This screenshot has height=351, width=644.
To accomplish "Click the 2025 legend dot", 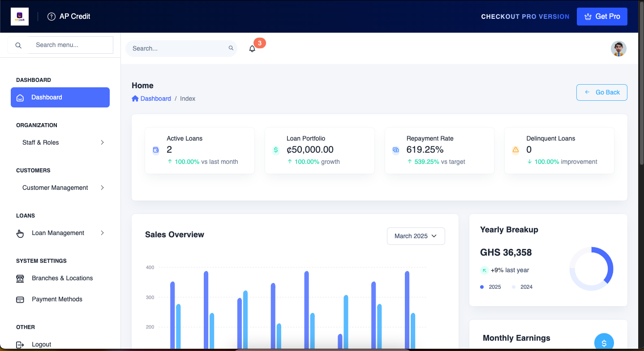I will (482, 287).
